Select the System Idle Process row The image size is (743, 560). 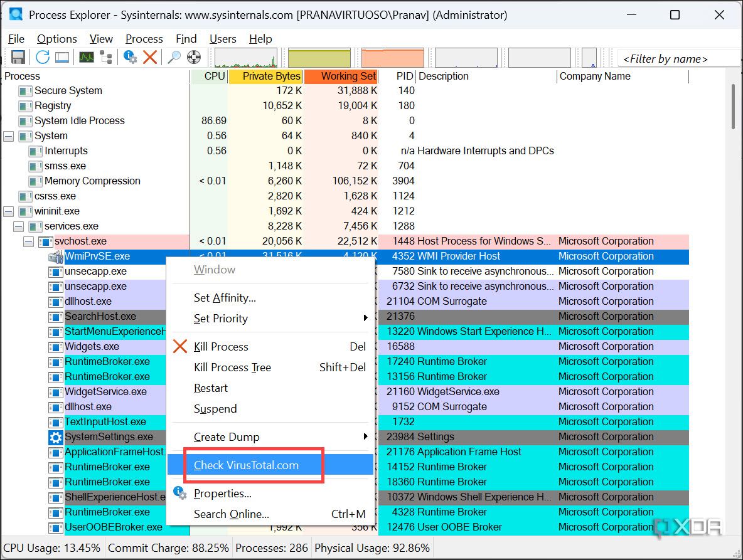(x=345, y=120)
